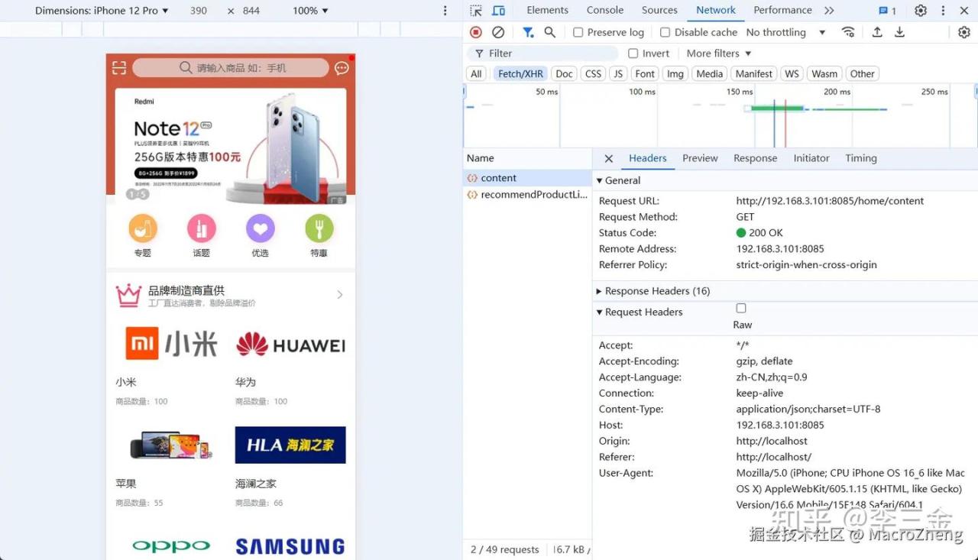Viewport: 978px width, 560px height.
Task: Toggle the CSS type filter
Action: click(593, 74)
